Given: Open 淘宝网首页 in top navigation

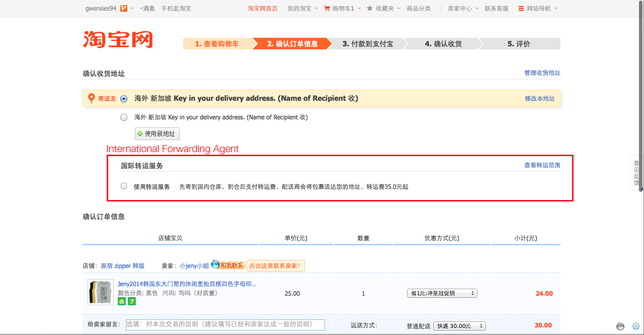Looking at the screenshot, I should click(x=263, y=8).
